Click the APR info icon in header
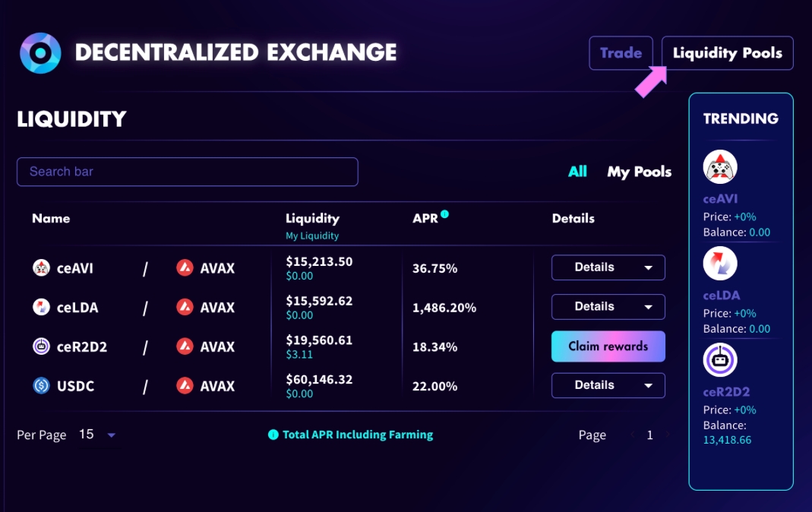This screenshot has width=812, height=512. point(445,214)
